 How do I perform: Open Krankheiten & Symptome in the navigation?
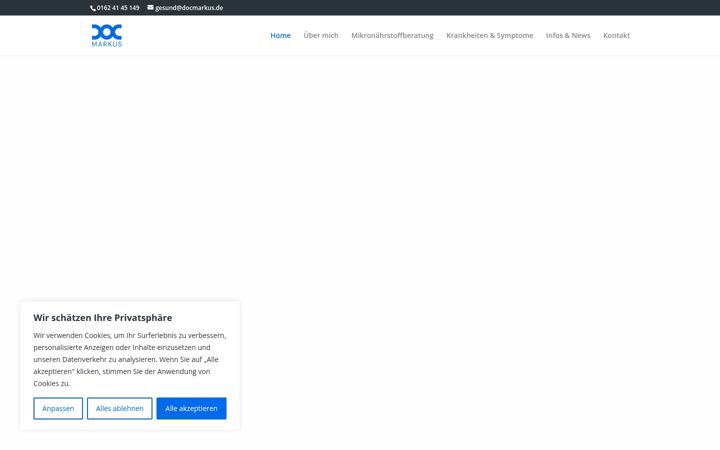489,35
